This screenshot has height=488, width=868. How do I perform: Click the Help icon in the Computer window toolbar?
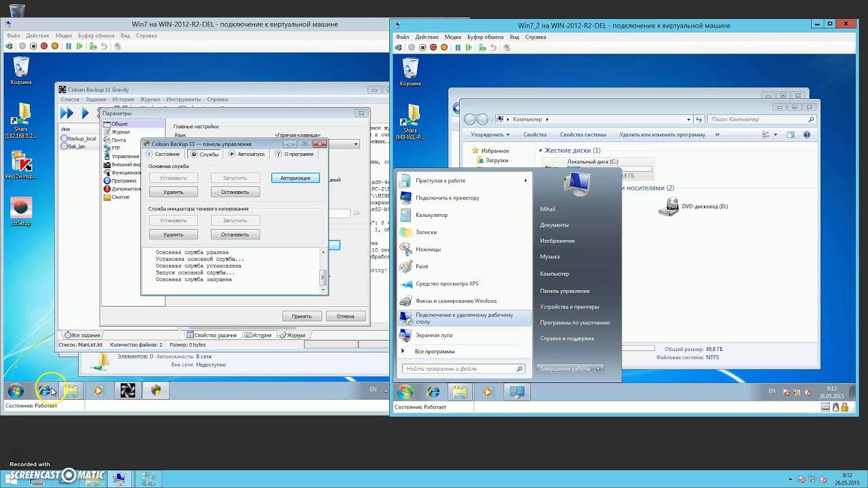[x=807, y=135]
